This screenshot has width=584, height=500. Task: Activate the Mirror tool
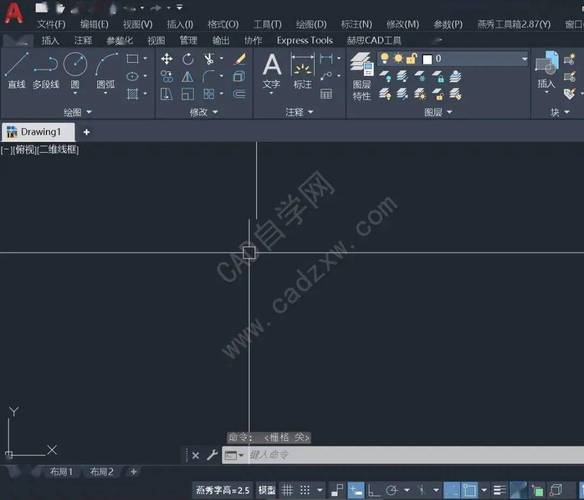pyautogui.click(x=188, y=76)
